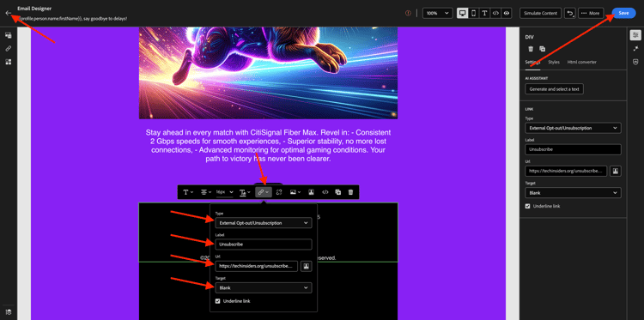Image resolution: width=644 pixels, height=320 pixels.
Task: Open personalization editor beside popup Url field
Action: pos(306,266)
